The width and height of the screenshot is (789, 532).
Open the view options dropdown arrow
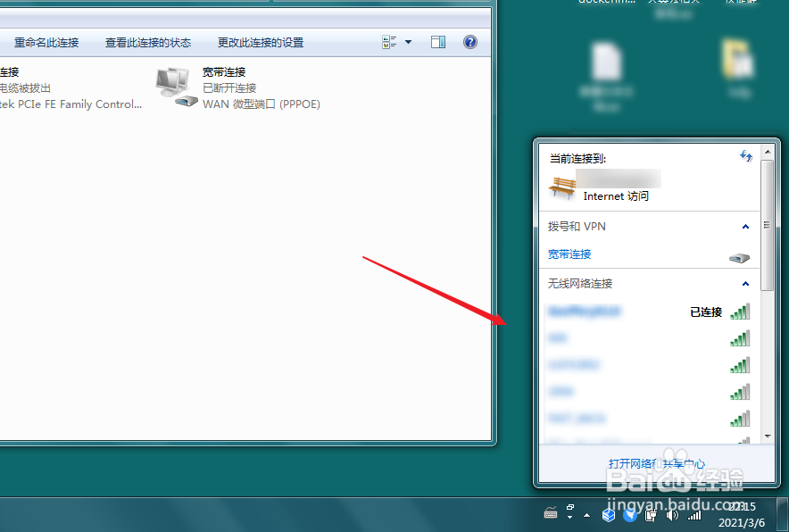point(408,42)
